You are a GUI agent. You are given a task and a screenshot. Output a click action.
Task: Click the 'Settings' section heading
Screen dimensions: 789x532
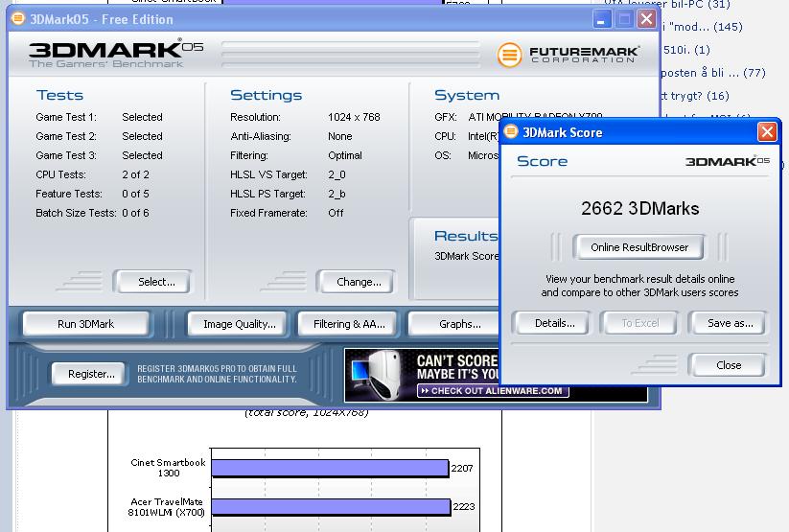[266, 95]
